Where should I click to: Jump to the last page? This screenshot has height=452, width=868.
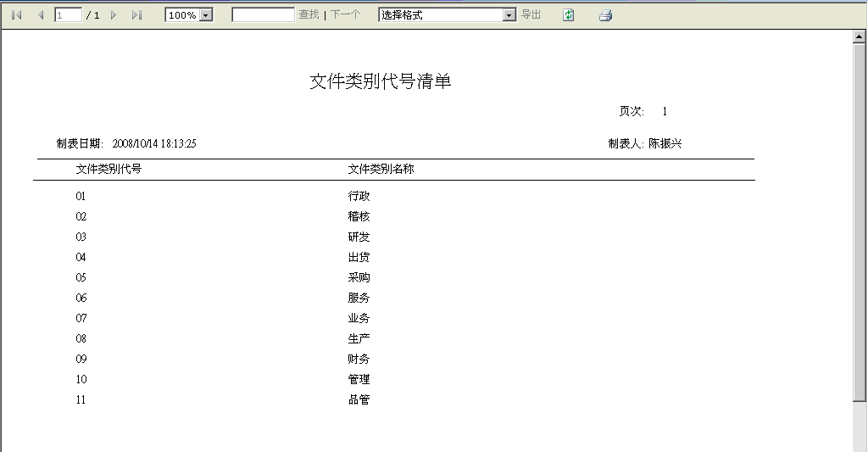(136, 15)
